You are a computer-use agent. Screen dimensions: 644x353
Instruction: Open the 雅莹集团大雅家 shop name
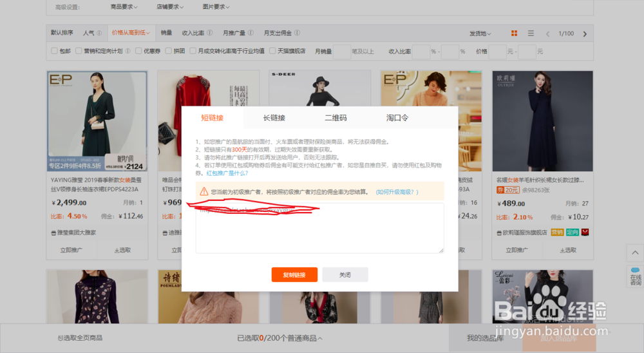(x=77, y=233)
